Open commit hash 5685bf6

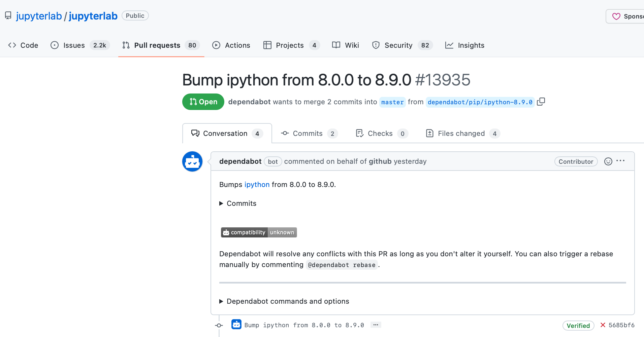coord(621,325)
